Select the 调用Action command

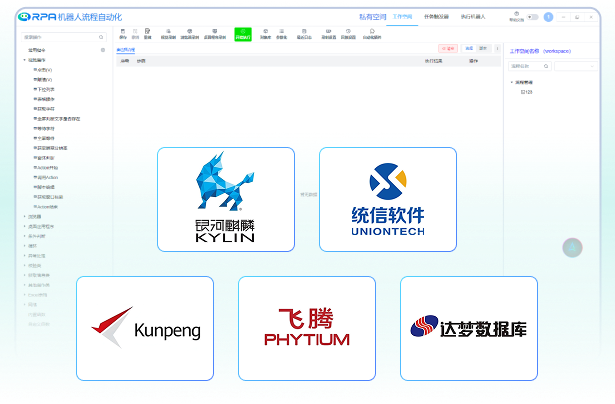[45, 177]
